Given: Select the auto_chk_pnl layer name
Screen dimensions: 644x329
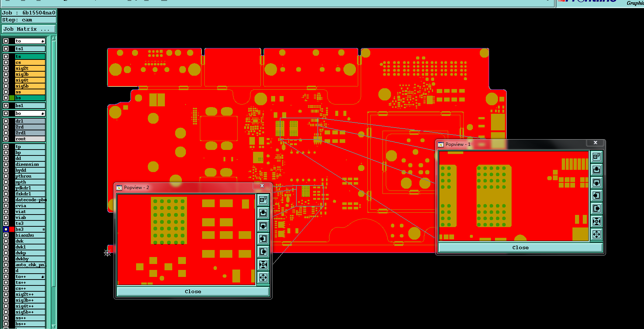Looking at the screenshot, I should click(x=30, y=265).
